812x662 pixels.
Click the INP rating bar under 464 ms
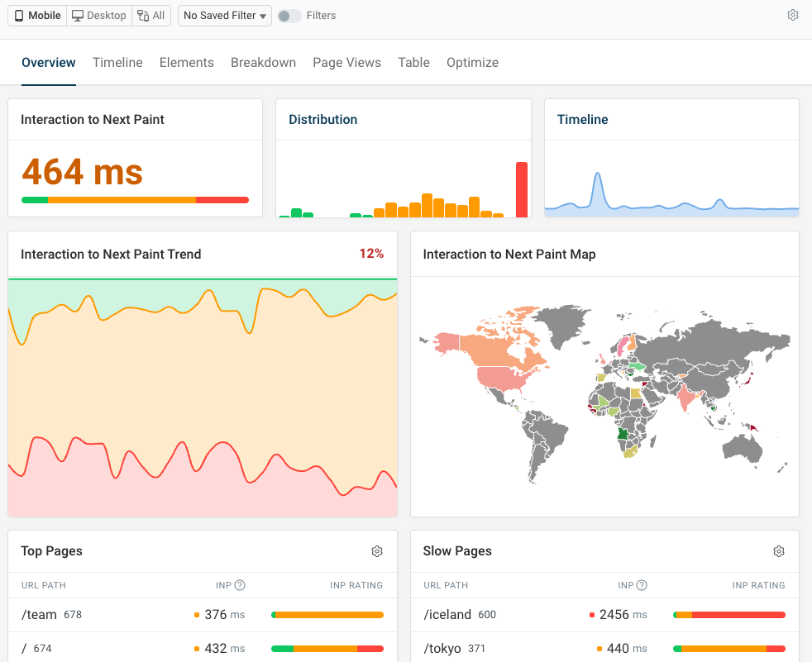pyautogui.click(x=134, y=200)
